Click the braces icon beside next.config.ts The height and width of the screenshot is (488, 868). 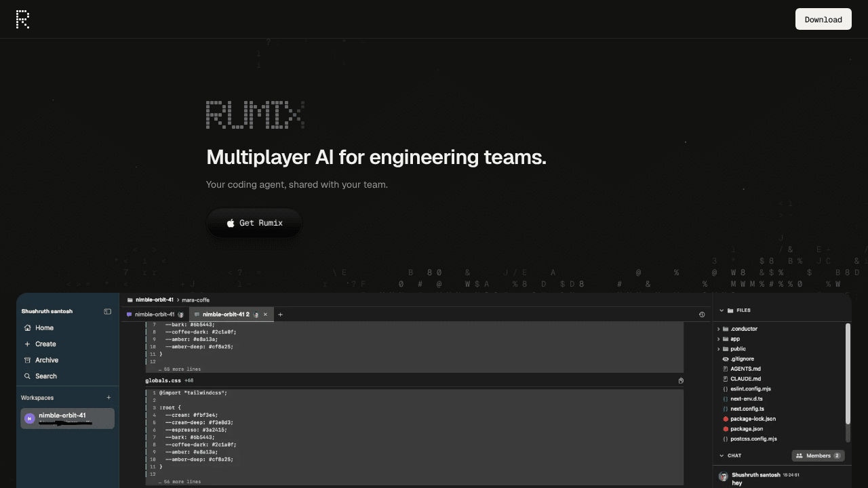point(726,409)
